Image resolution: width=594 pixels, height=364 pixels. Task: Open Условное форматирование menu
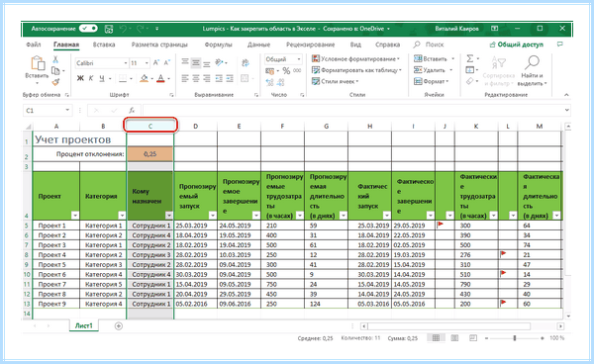tap(355, 59)
